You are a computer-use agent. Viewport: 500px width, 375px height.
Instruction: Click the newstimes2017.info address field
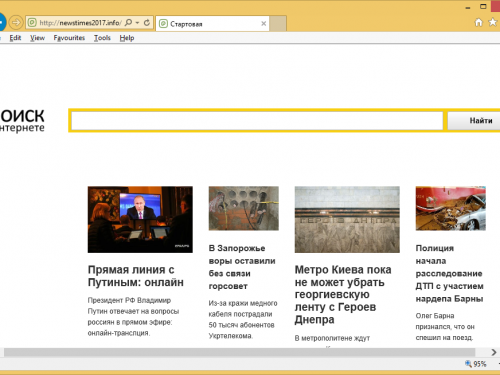(80, 23)
